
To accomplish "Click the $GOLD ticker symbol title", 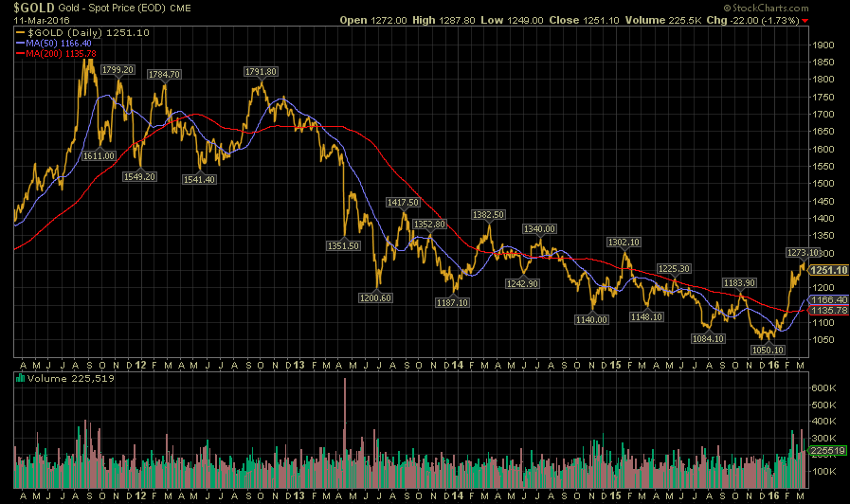I will tap(33, 8).
